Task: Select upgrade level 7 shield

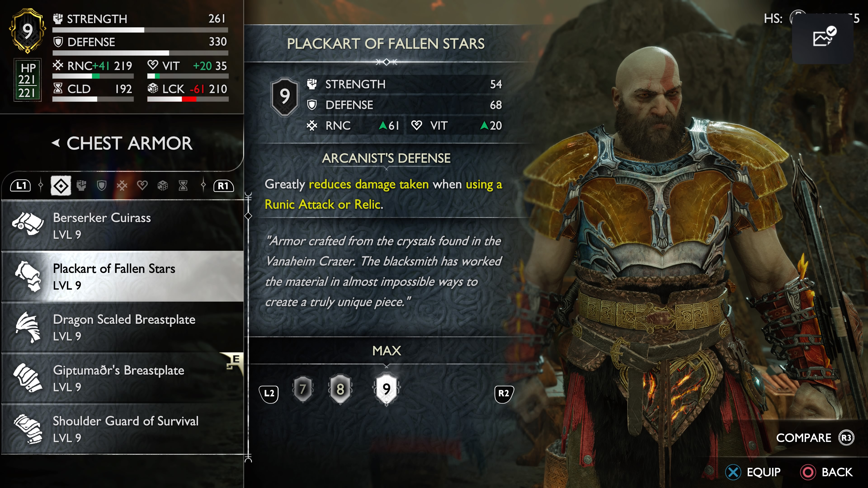Action: pyautogui.click(x=303, y=389)
